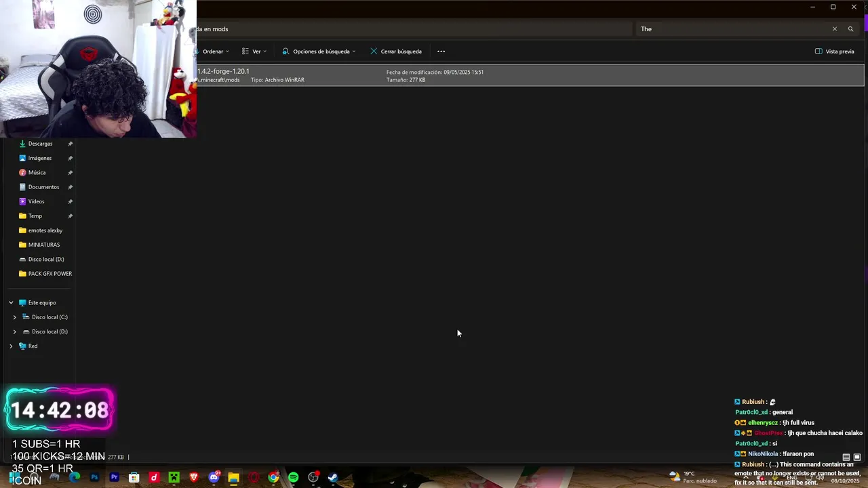The width and height of the screenshot is (868, 488).
Task: Open the Imágenes folder
Action: [x=39, y=158]
